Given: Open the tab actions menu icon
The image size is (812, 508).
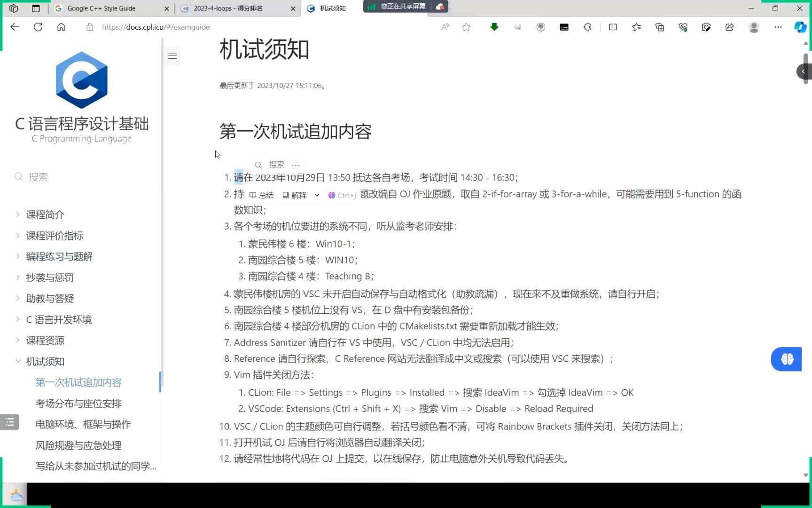Looking at the screenshot, I should point(36,8).
